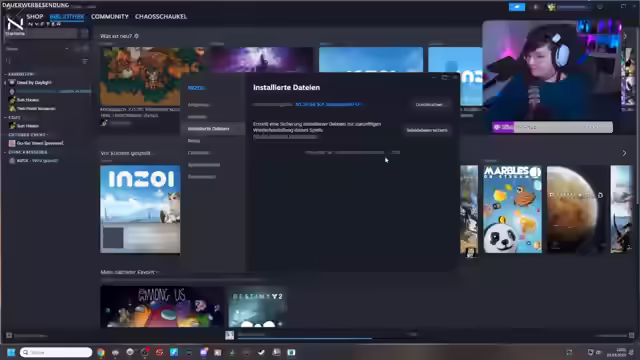Screen dimensions: 640x360
Task: Select Dead by Daylight in the library list
Action: [34, 82]
